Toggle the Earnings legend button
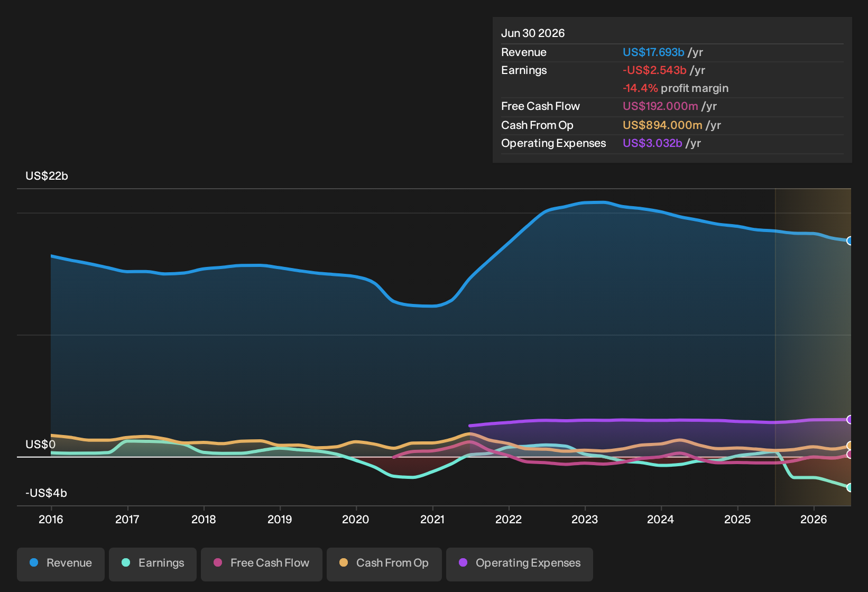This screenshot has height=592, width=868. 153,563
